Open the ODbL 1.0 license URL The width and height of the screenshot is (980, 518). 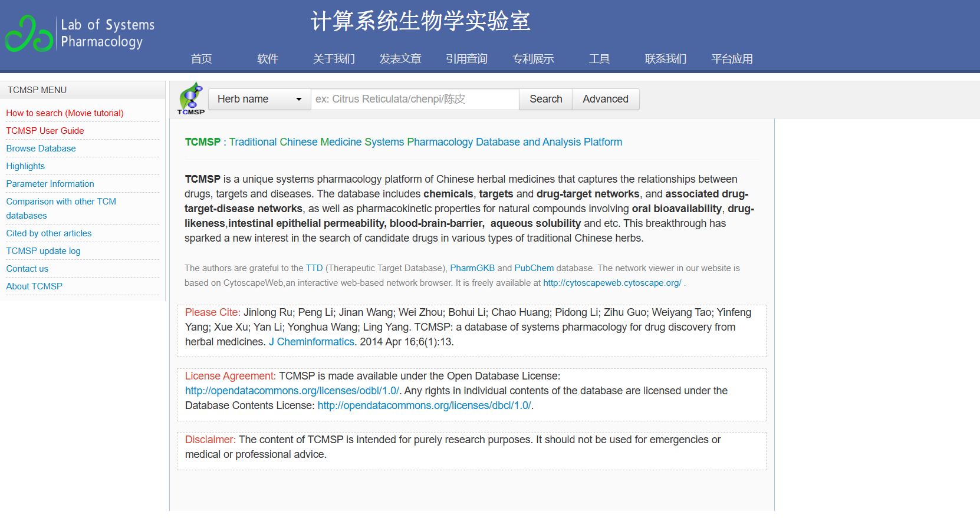[x=292, y=391]
